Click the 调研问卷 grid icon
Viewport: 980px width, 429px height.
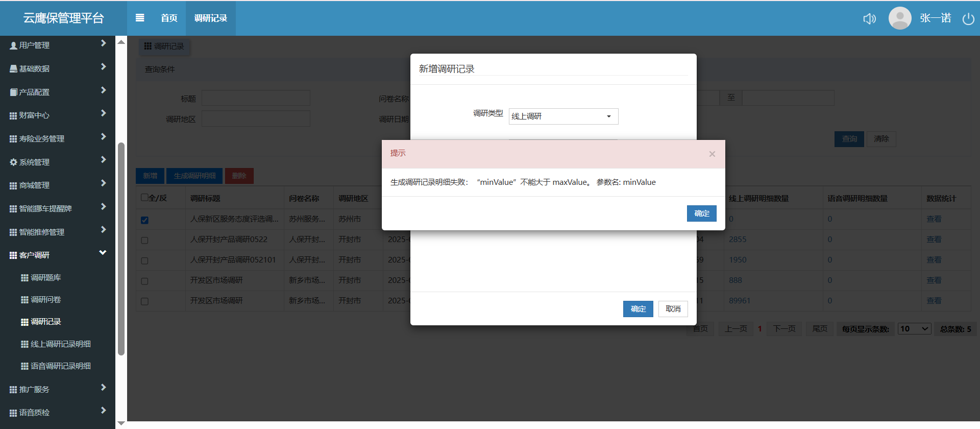tap(24, 300)
